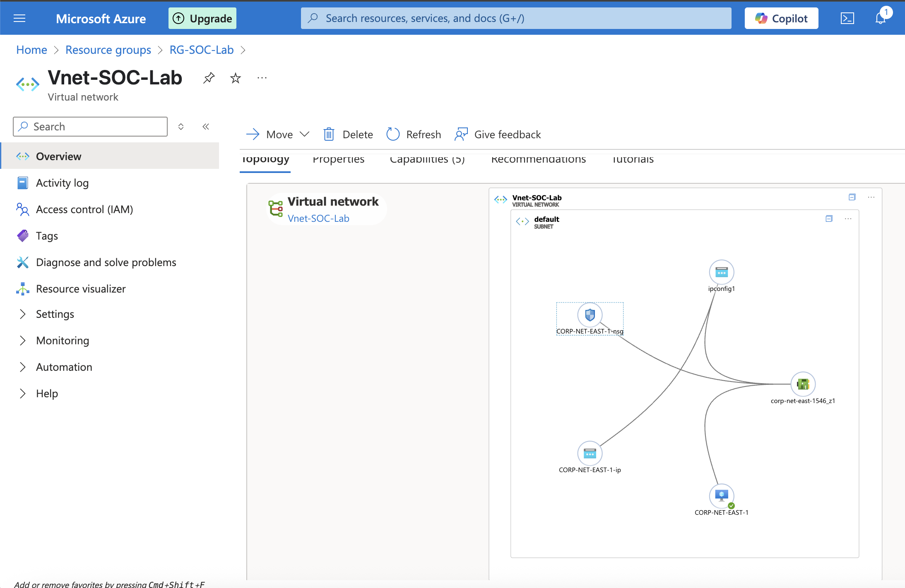Open the Recommendations tab

pos(538,159)
